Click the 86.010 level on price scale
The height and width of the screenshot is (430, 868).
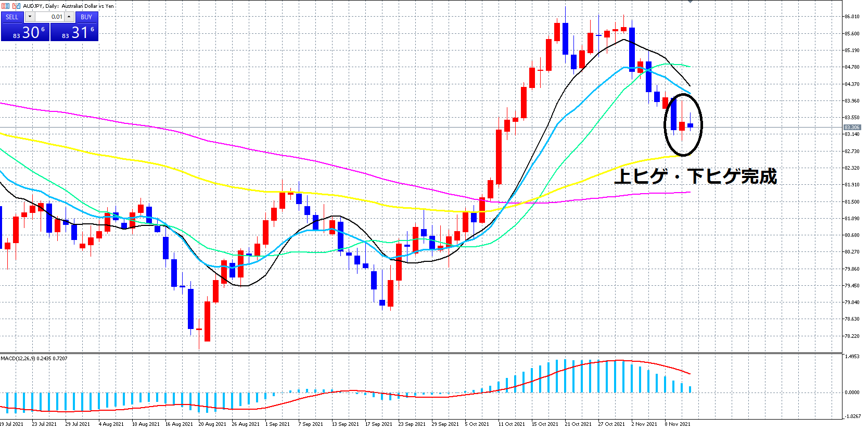[x=851, y=17]
